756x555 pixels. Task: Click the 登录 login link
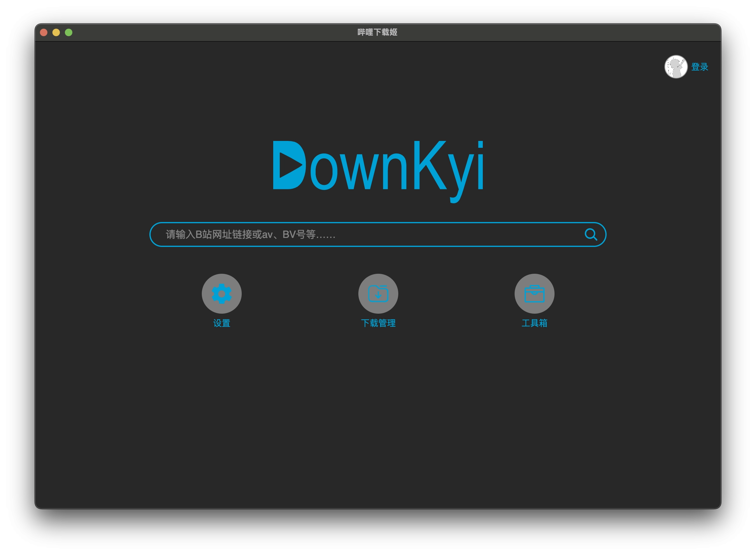pyautogui.click(x=700, y=67)
